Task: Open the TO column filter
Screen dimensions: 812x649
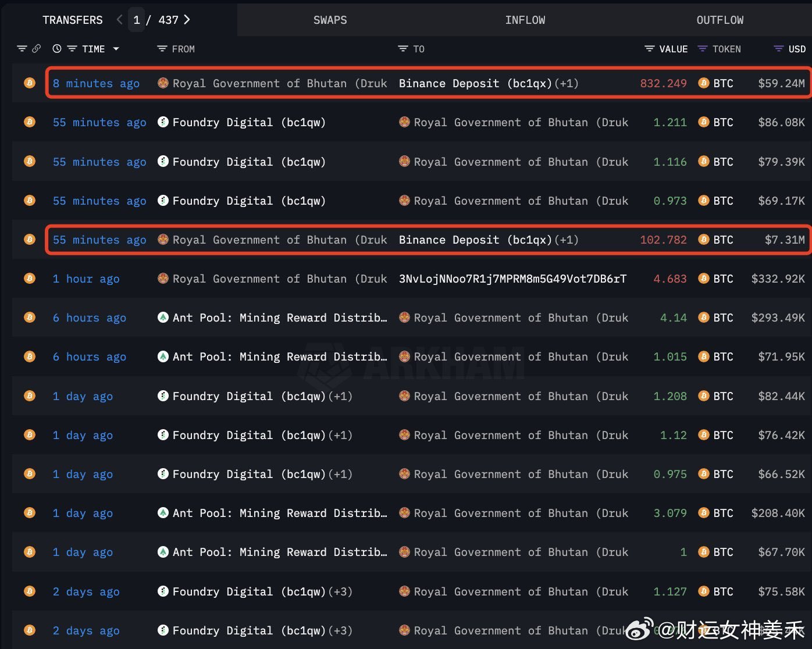Action: point(403,49)
